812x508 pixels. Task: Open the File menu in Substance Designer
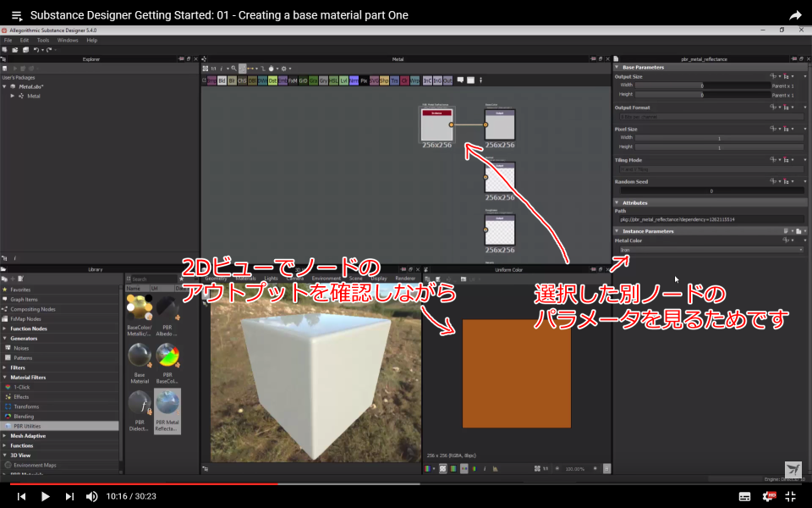pyautogui.click(x=7, y=39)
